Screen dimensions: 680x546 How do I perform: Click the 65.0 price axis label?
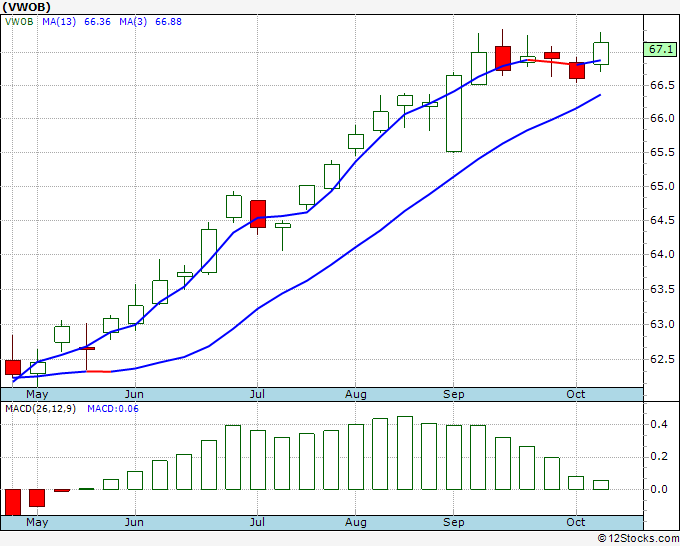tap(662, 186)
